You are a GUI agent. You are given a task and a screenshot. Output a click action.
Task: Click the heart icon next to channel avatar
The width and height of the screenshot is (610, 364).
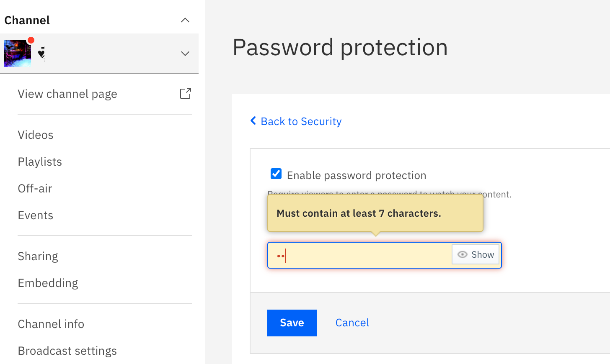pos(41,54)
